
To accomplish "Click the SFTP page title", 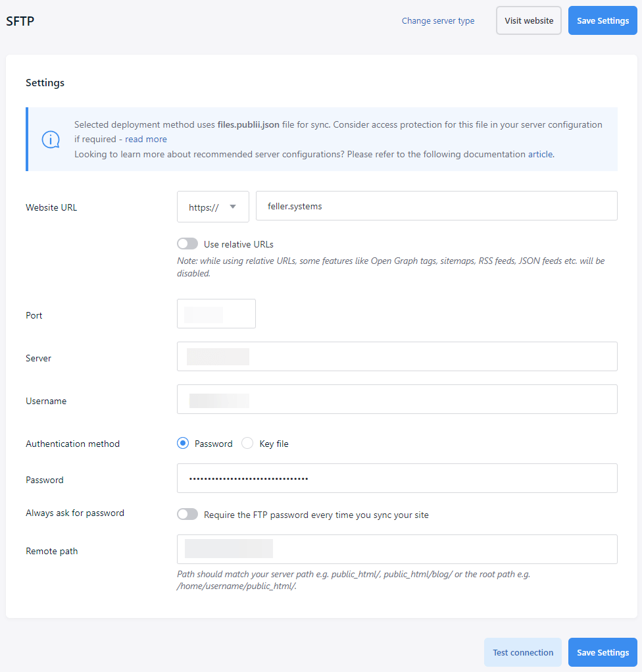I will (x=20, y=21).
